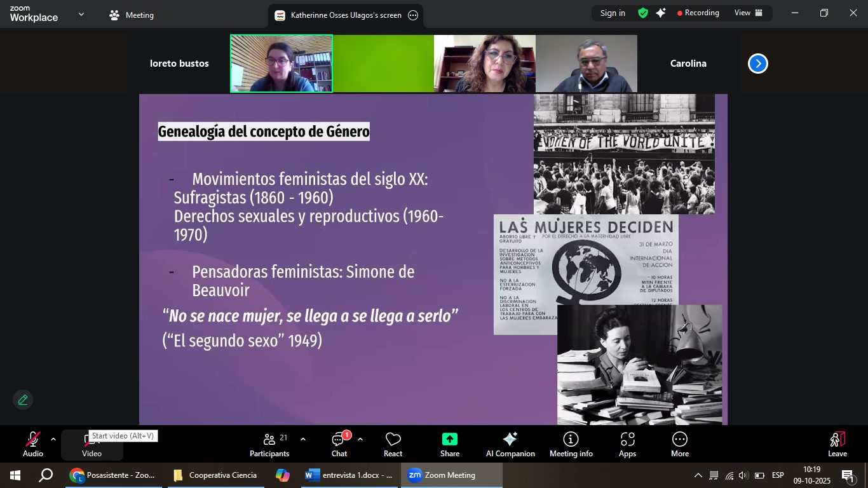This screenshot has height=488, width=868.
Task: Leave the meeting
Action: (837, 444)
